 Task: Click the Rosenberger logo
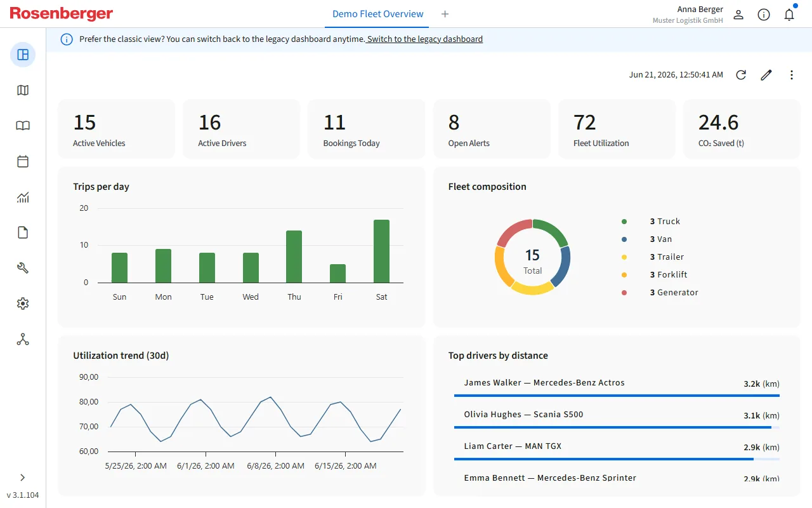(62, 14)
